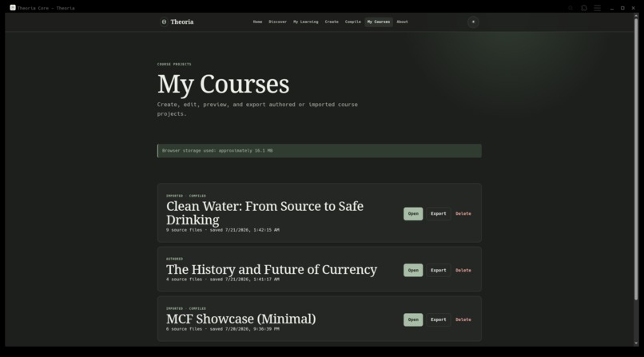The height and width of the screenshot is (357, 644).
Task: Click the Theoria brand name link
Action: (182, 22)
